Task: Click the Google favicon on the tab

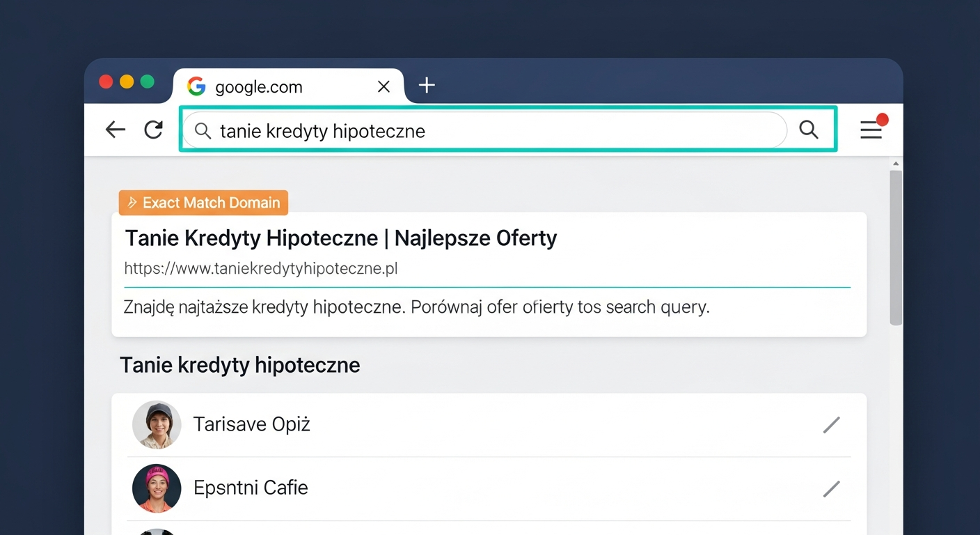Action: click(x=197, y=86)
